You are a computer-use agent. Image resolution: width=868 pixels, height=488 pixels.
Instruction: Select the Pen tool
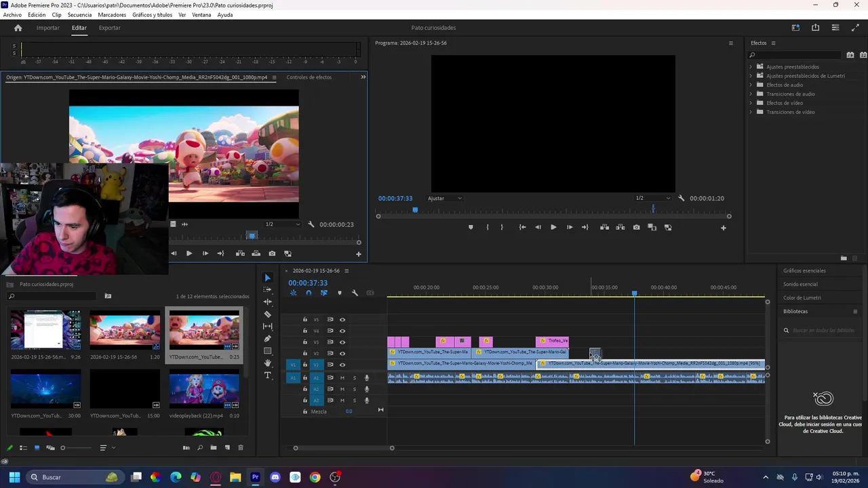[x=267, y=338]
